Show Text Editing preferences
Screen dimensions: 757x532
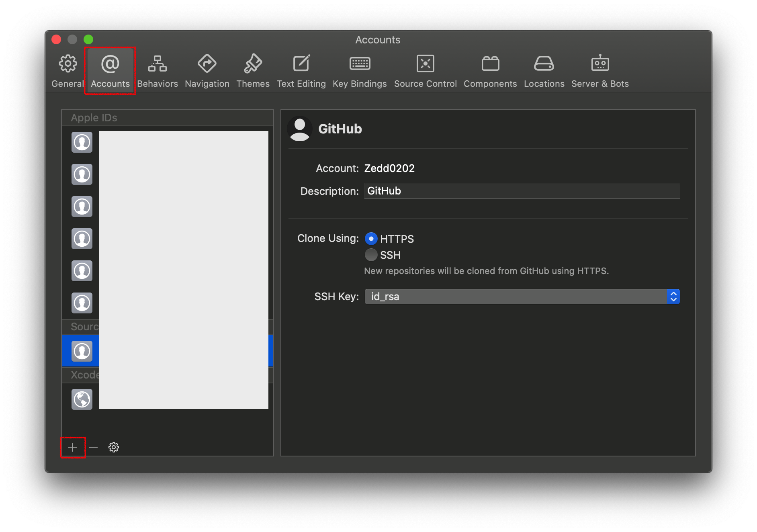tap(301, 71)
